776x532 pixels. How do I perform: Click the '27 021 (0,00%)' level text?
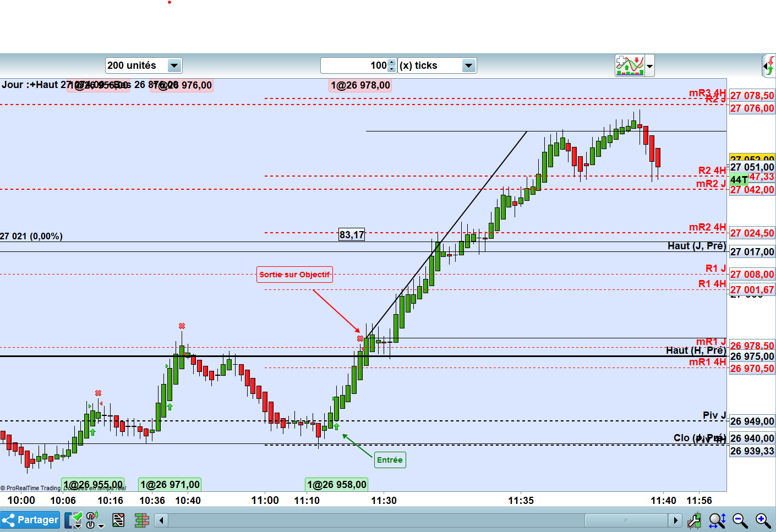coord(31,236)
